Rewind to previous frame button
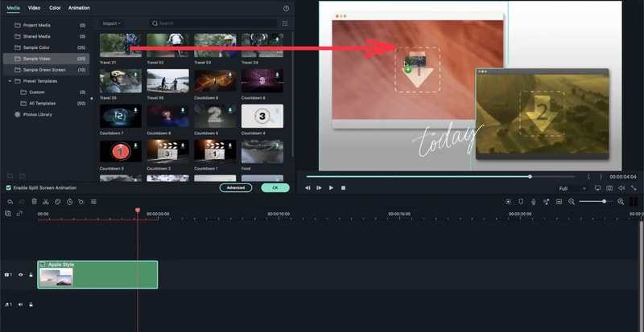644x332 pixels. 308,188
